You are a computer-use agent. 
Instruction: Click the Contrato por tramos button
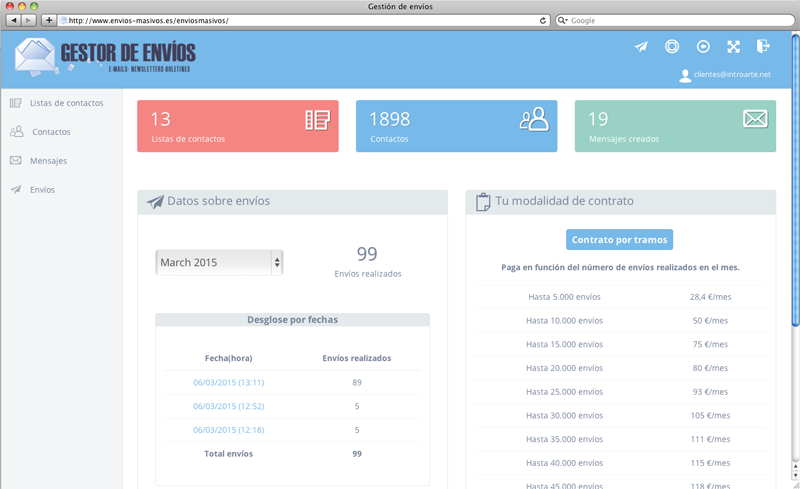(x=620, y=240)
